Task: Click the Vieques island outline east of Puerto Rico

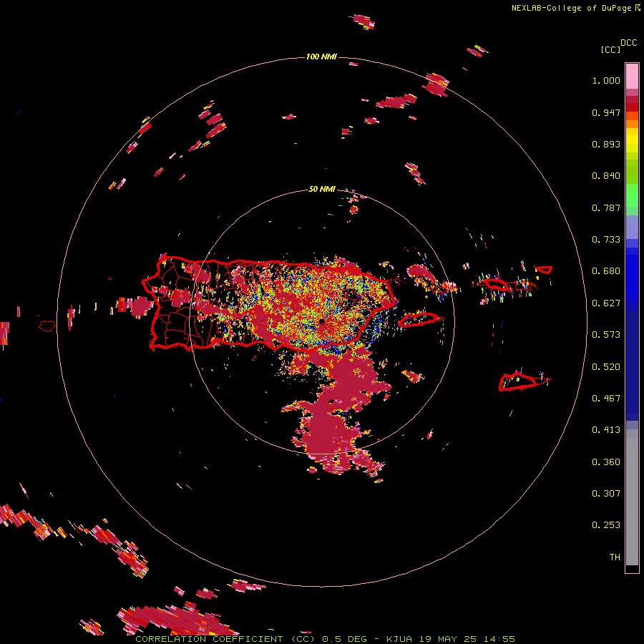Action: (419, 320)
